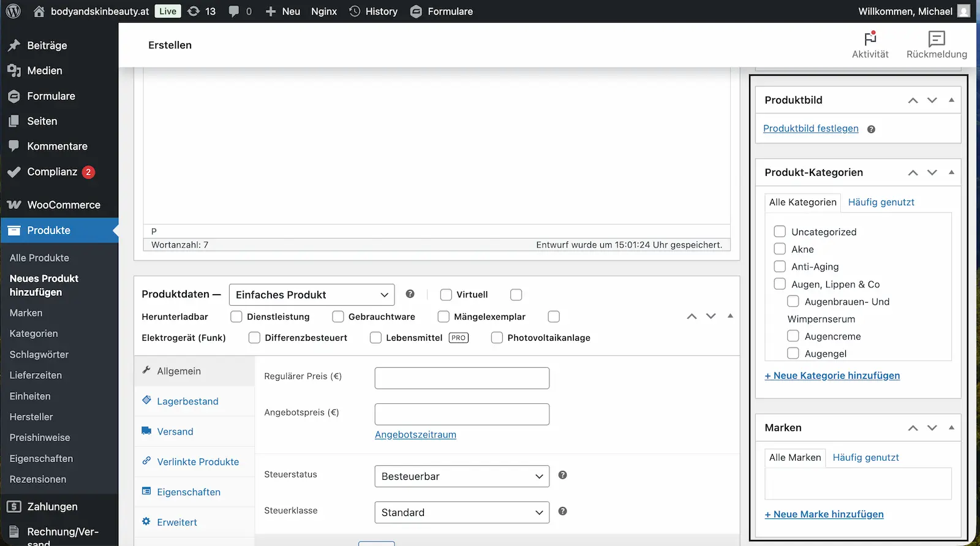Open WooCommerce in the sidebar
Viewport: 980px width, 546px height.
click(x=63, y=205)
